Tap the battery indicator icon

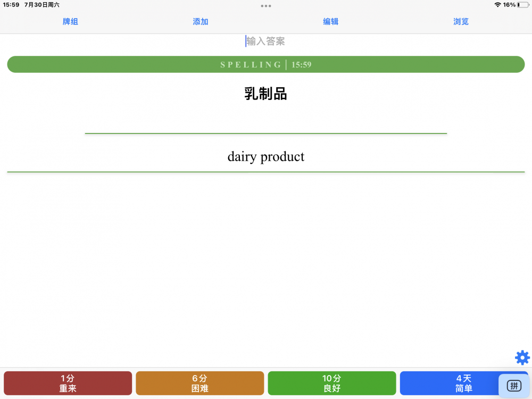click(x=523, y=5)
